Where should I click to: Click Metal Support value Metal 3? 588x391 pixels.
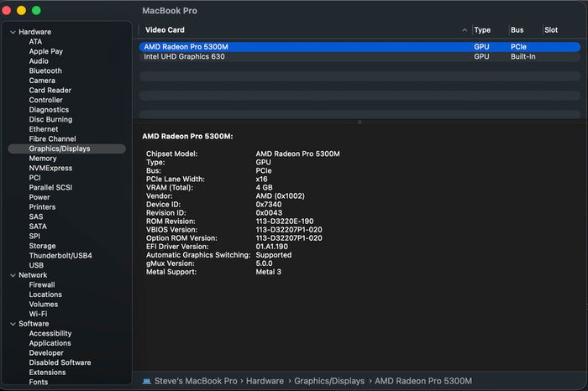point(269,272)
